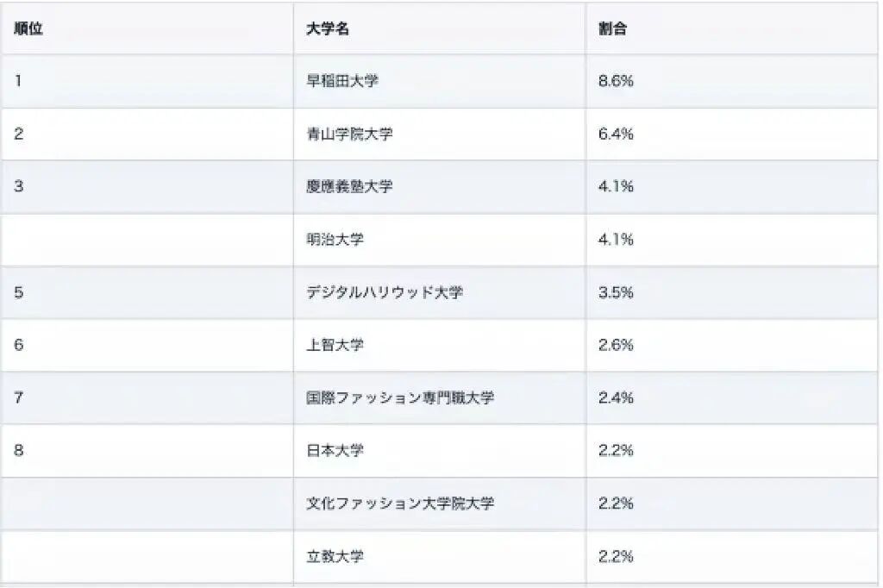Select the デジタルハリウッド大学 cell
Screen dimensions: 883x588
pyautogui.click(x=385, y=292)
